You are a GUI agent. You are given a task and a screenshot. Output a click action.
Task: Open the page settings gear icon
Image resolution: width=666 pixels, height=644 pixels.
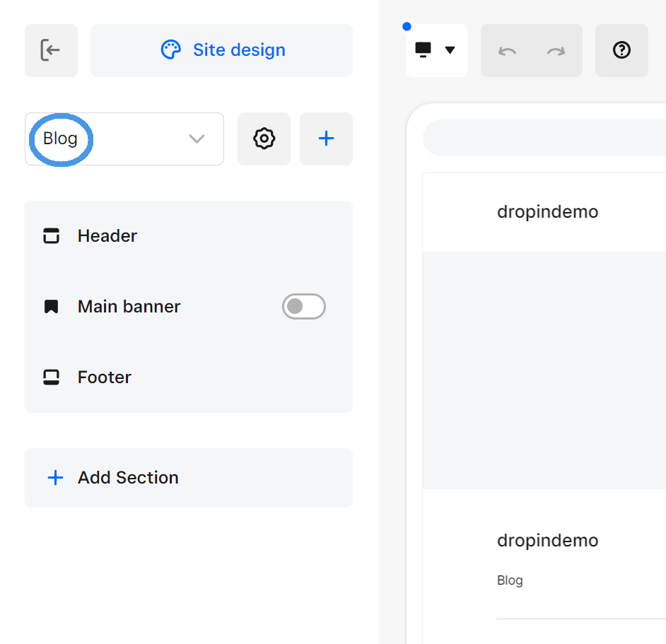264,139
